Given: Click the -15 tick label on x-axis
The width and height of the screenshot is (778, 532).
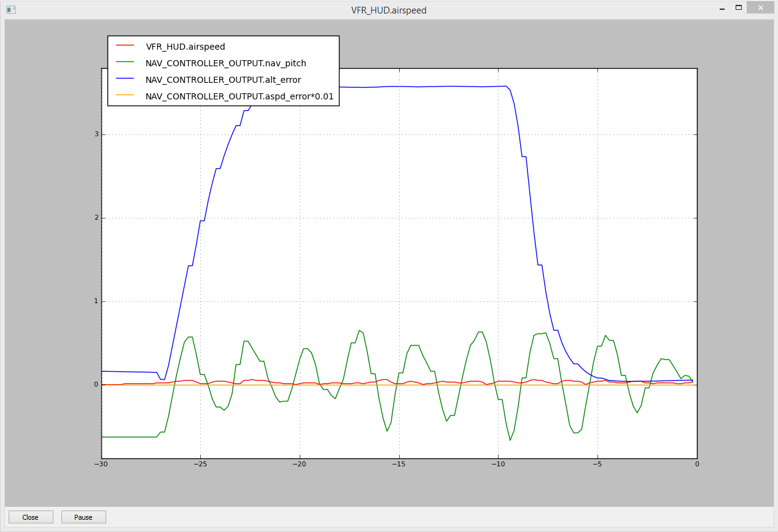Looking at the screenshot, I should pyautogui.click(x=399, y=465).
